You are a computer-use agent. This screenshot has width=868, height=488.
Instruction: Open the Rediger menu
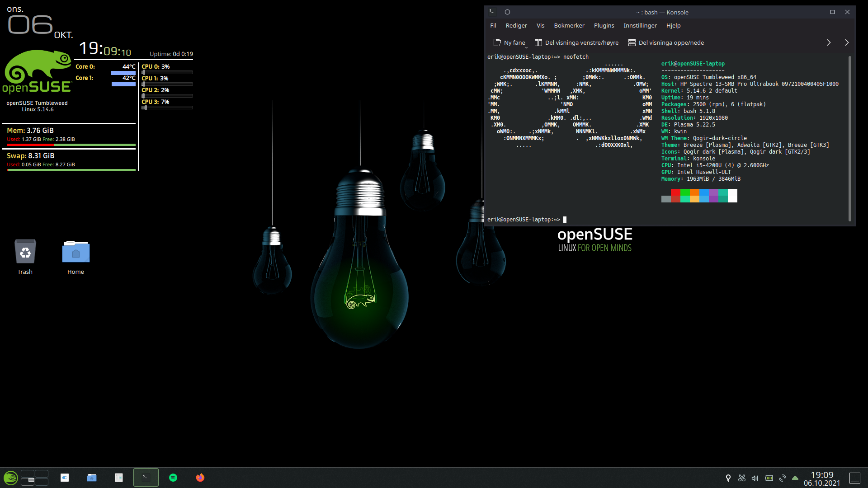pos(516,26)
